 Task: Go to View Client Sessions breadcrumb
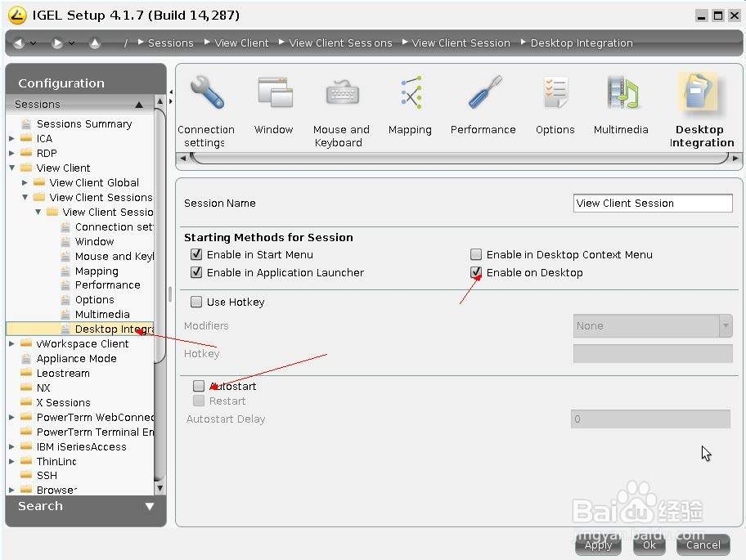(340, 43)
